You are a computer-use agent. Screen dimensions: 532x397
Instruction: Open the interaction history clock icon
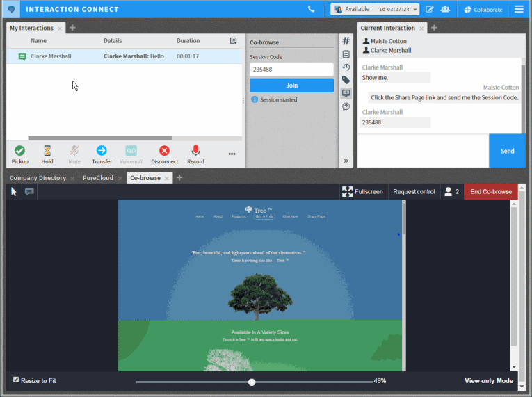tap(346, 67)
